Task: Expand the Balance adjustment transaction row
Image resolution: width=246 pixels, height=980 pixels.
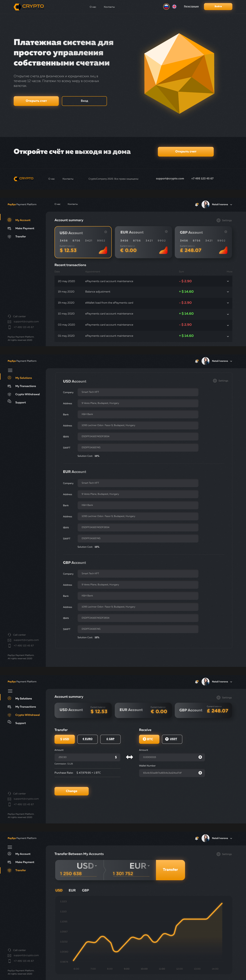Action: point(228,292)
